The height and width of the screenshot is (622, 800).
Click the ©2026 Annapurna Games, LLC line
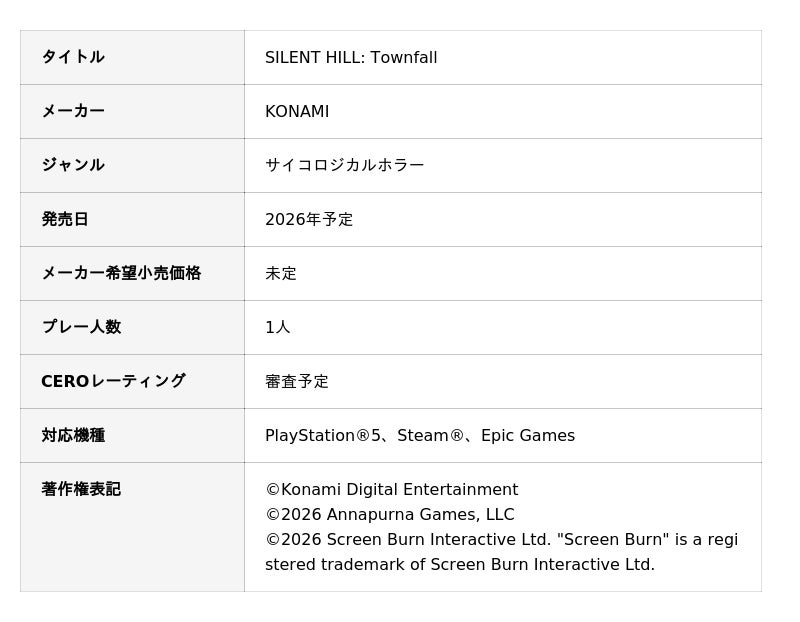click(389, 515)
